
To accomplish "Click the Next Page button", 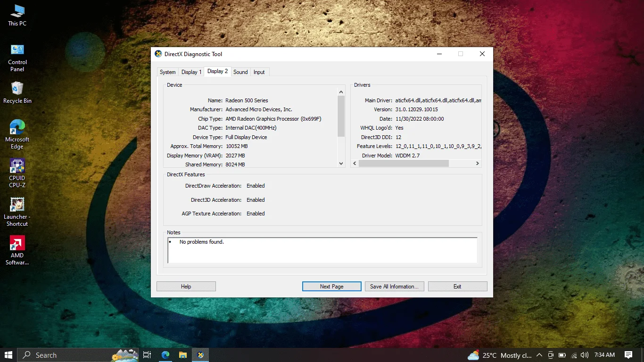I will (x=331, y=286).
